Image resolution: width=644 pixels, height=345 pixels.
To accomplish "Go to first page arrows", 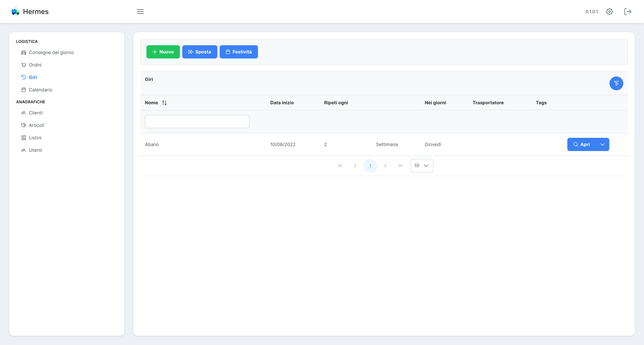I will point(340,166).
